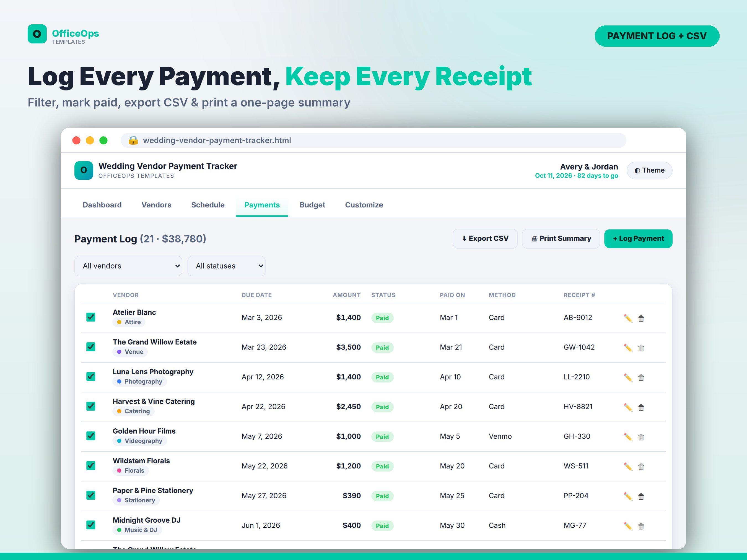Viewport: 747px width, 560px height.
Task: Delete the Wildstem Florals payment
Action: pyautogui.click(x=641, y=467)
